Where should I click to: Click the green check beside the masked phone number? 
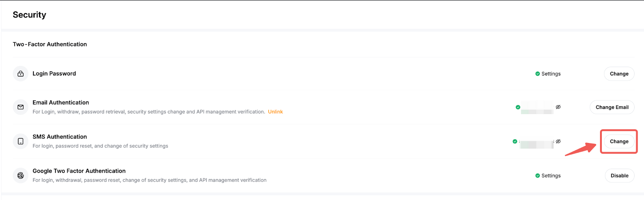tap(515, 141)
